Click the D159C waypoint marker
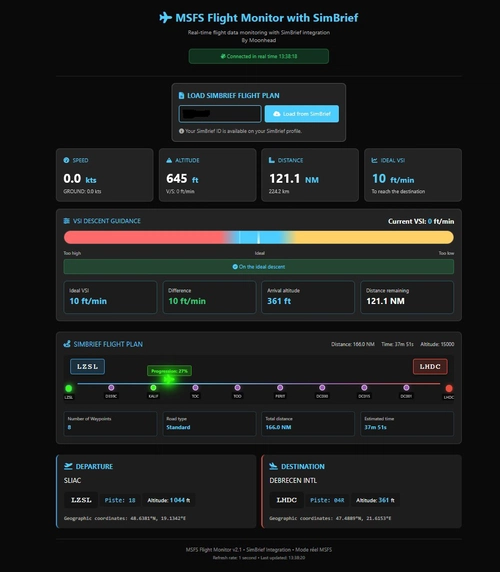This screenshot has width=500, height=572. tap(111, 387)
